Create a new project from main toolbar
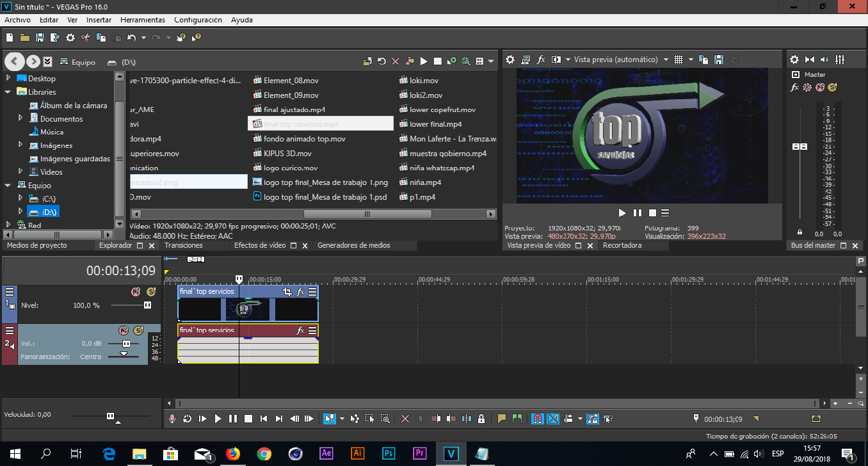Viewport: 868px width, 466px height. pos(10,38)
